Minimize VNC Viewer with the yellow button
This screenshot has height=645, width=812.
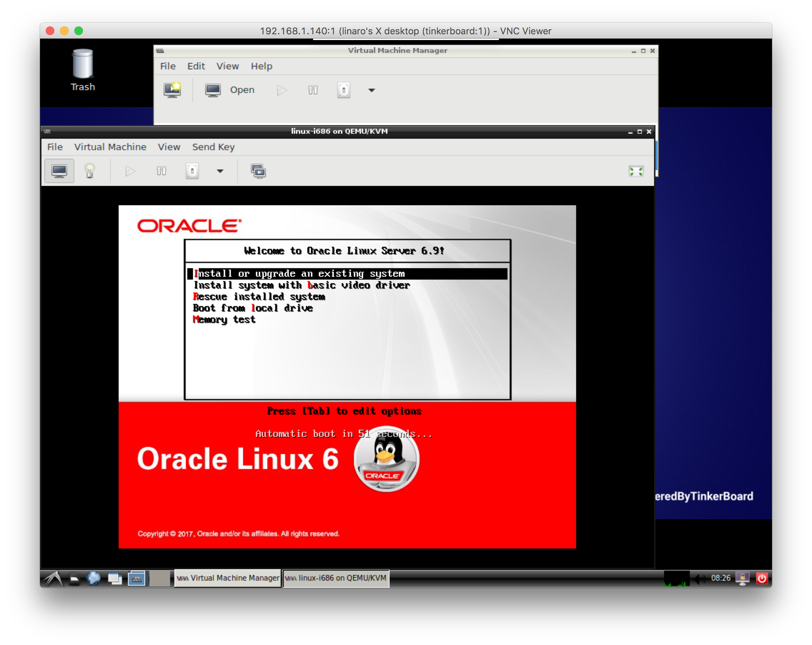tap(64, 31)
